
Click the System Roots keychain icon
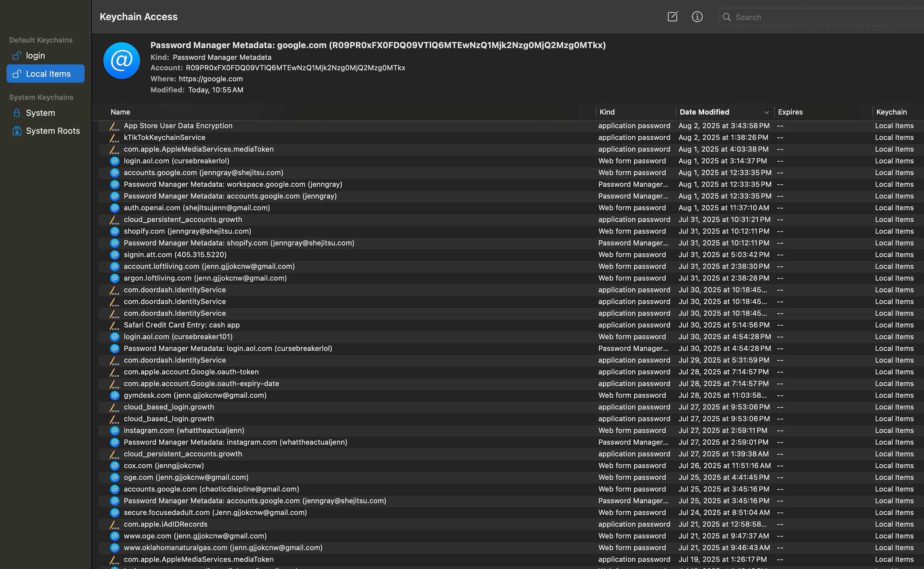(x=17, y=131)
